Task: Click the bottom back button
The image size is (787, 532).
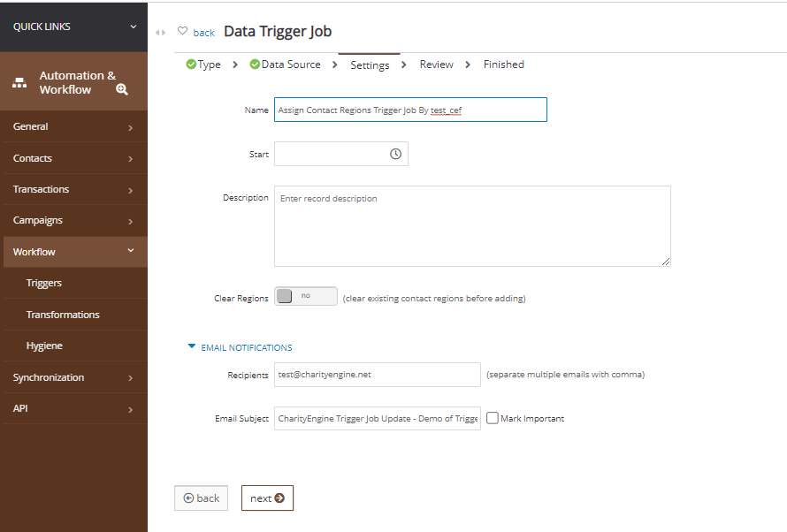Action: tap(202, 498)
